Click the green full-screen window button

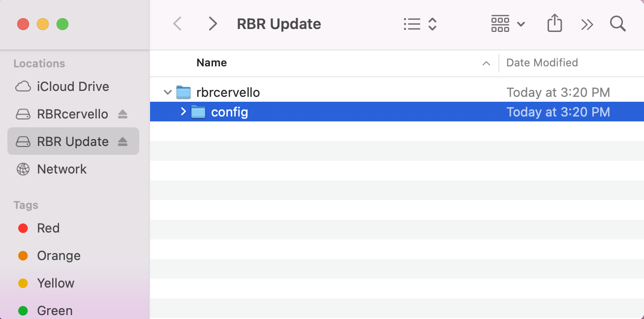(62, 24)
